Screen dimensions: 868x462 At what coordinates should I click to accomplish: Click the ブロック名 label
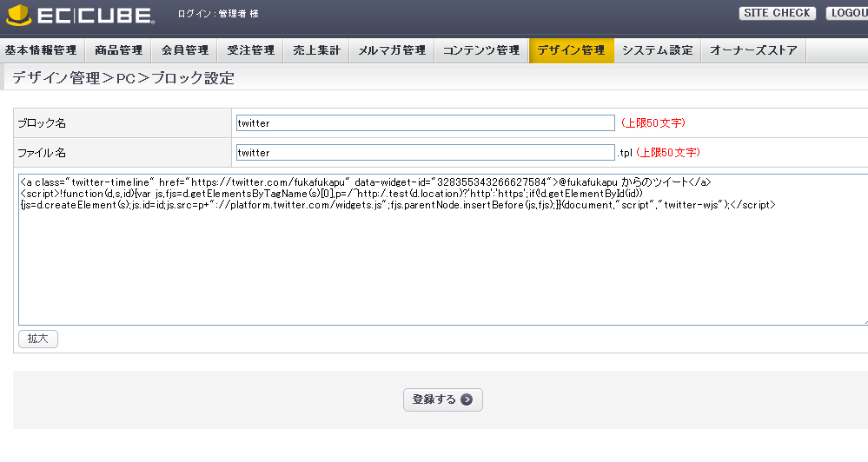pyautogui.click(x=42, y=123)
